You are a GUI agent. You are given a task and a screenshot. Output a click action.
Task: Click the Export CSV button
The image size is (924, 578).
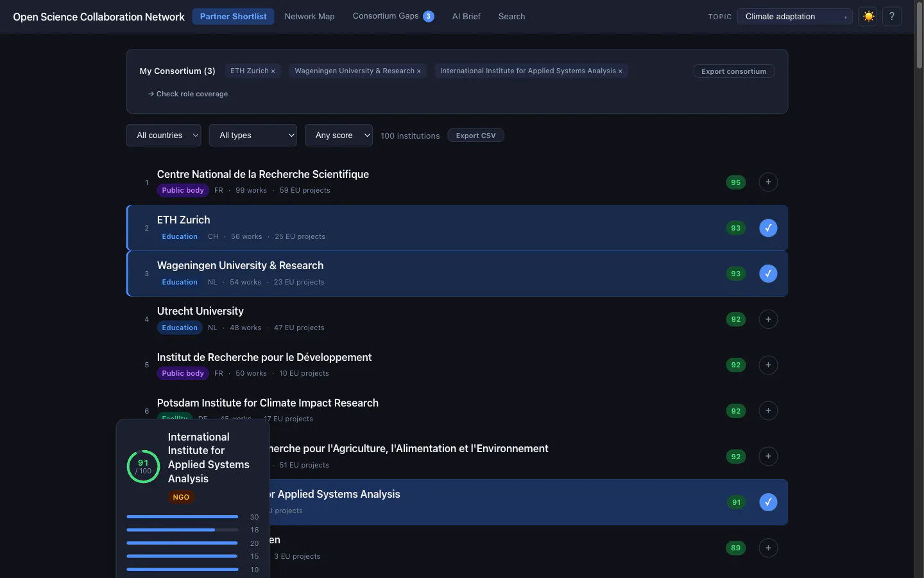click(x=475, y=136)
